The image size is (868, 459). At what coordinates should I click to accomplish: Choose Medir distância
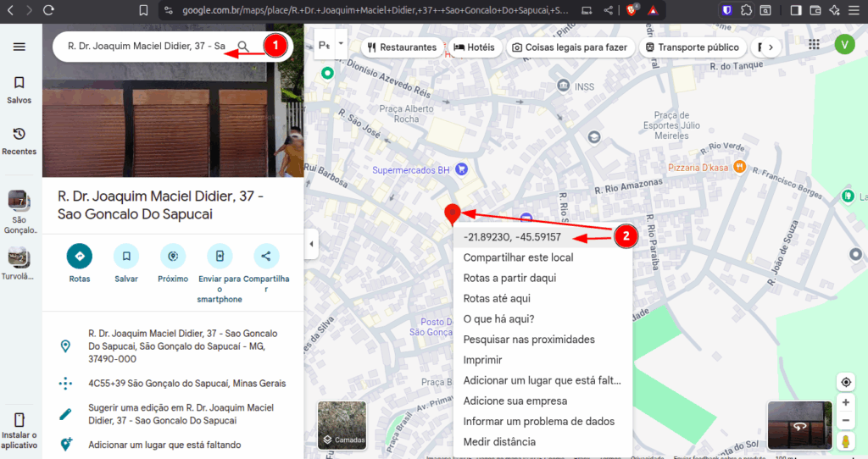(542, 442)
